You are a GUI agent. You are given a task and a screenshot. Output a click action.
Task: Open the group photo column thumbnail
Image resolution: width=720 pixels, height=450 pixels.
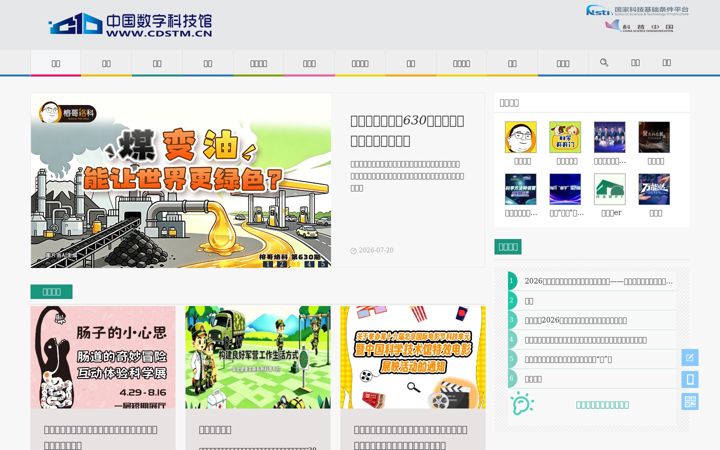point(610,137)
